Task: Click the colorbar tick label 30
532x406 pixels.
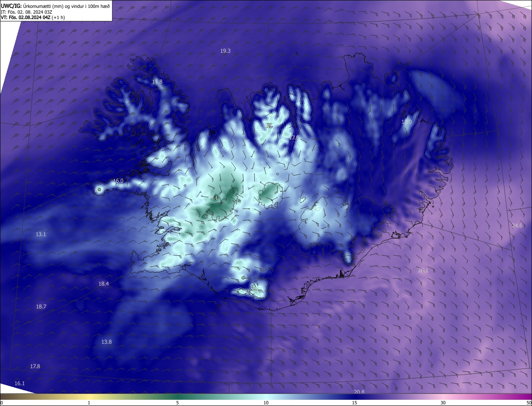Action: tap(443, 403)
